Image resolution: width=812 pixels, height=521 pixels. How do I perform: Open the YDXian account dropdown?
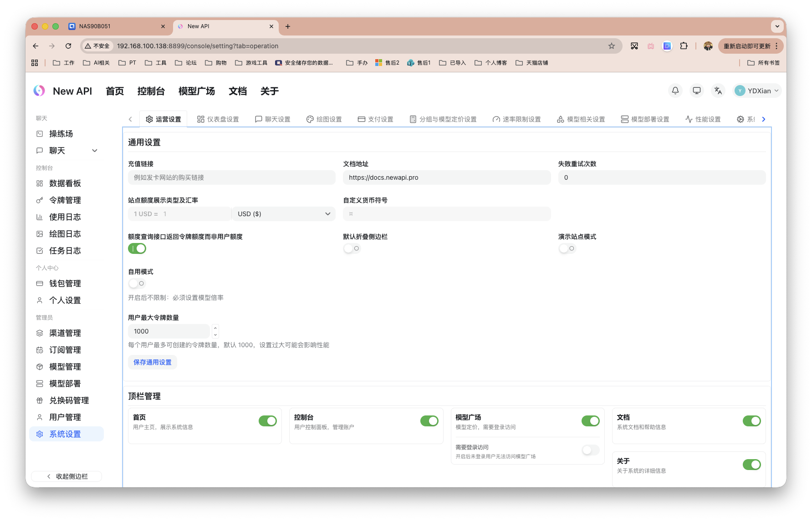(756, 91)
